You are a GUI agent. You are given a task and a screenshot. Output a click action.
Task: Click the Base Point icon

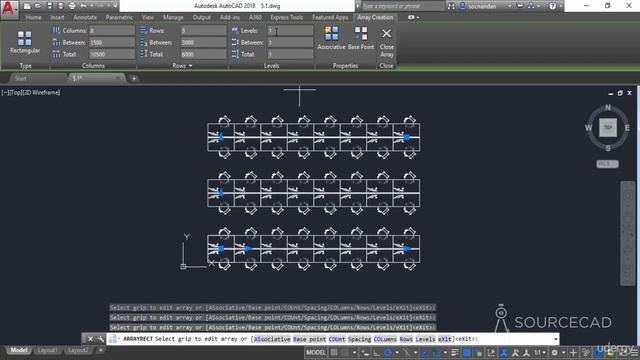361,38
